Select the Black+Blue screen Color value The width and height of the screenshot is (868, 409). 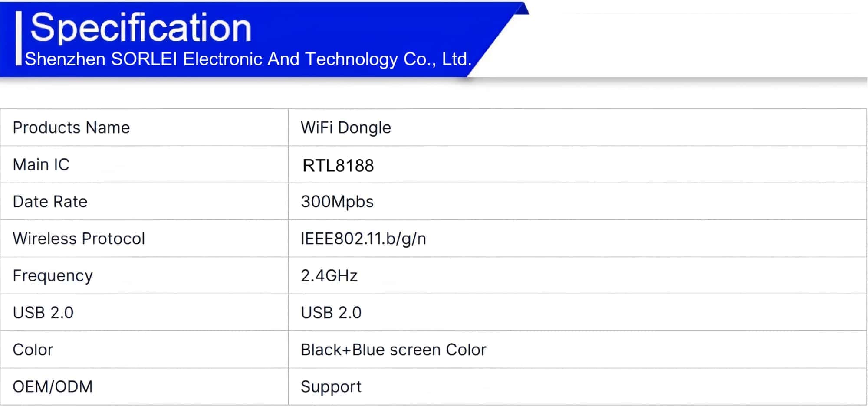[393, 350]
